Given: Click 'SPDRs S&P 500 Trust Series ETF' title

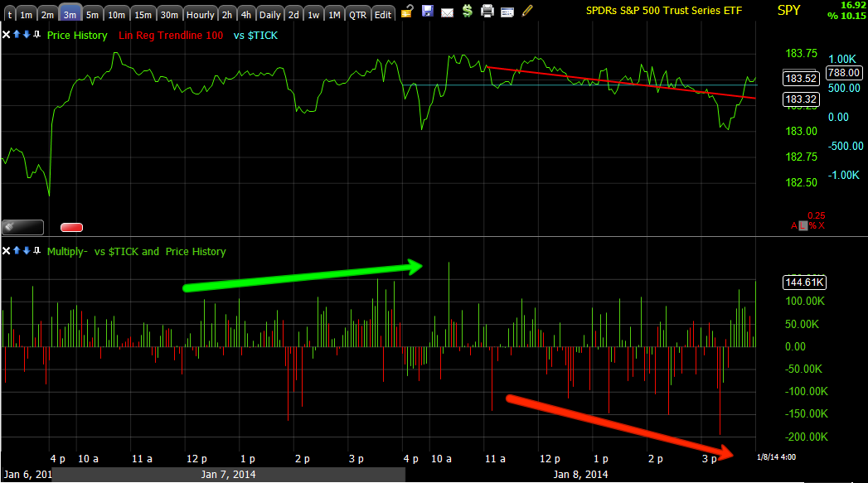Looking at the screenshot, I should tap(664, 10).
